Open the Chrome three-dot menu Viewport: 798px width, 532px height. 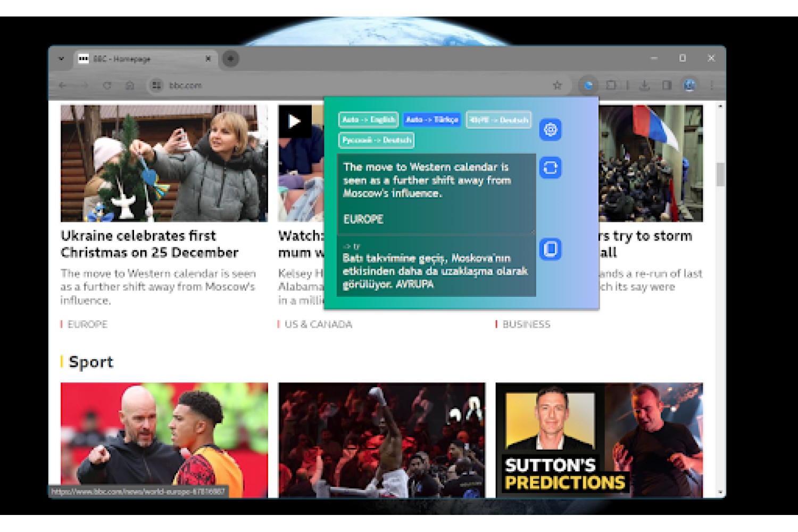point(711,85)
